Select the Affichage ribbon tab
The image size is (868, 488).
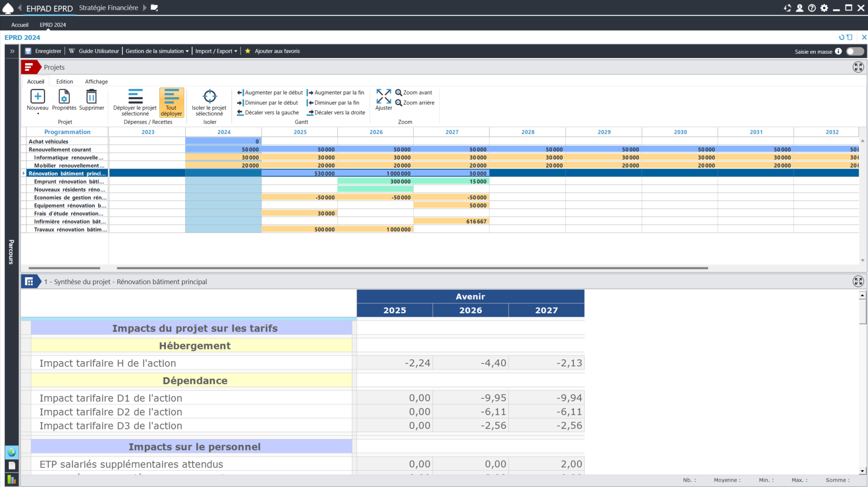[x=96, y=82]
